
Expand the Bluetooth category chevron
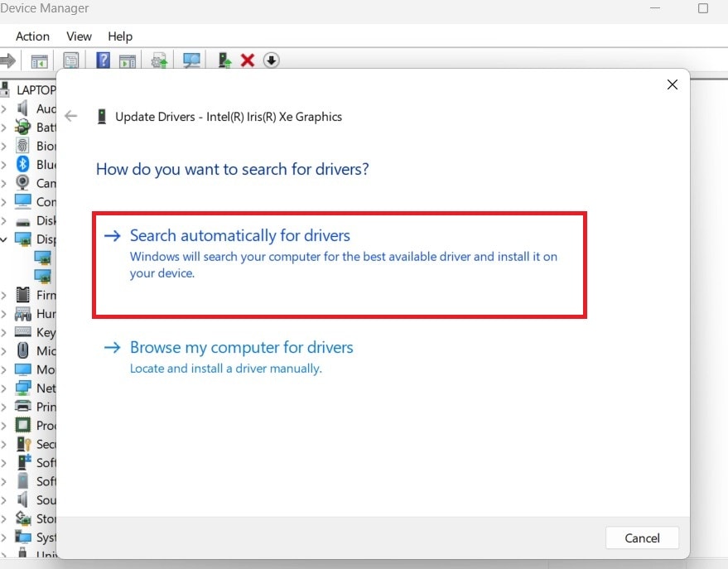[3, 164]
